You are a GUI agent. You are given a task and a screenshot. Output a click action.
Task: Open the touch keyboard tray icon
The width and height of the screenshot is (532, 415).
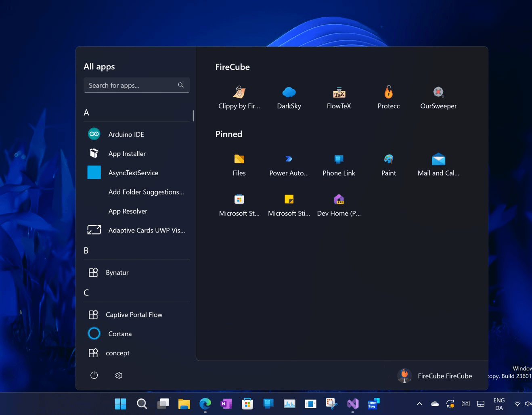point(465,404)
